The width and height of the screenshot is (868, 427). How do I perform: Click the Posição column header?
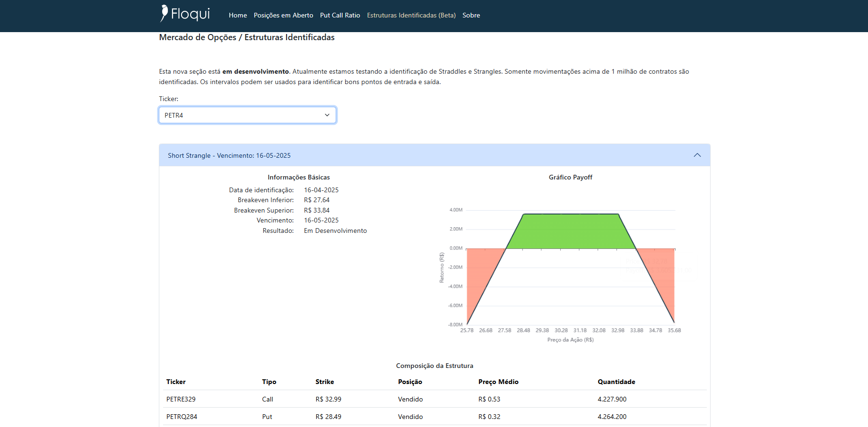(x=410, y=382)
